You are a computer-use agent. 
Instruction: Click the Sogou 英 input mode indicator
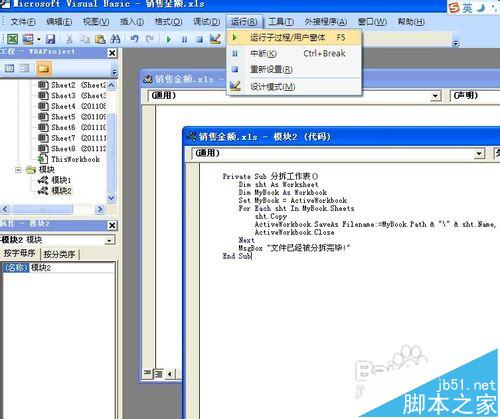467,8
